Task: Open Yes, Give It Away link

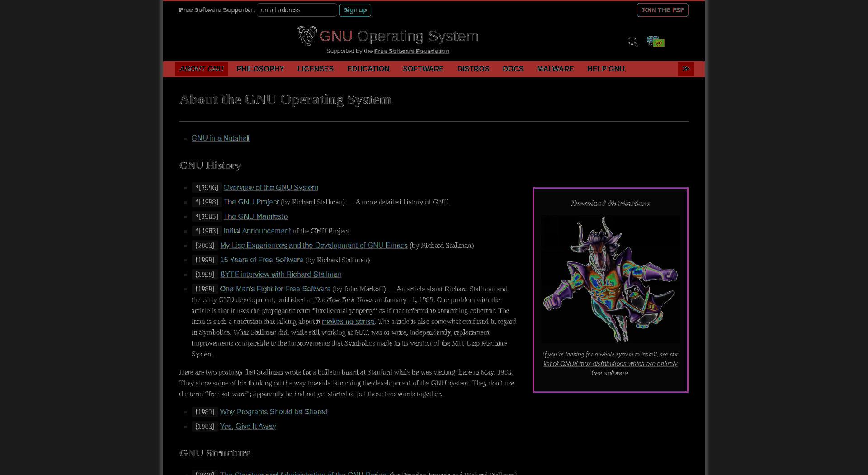Action: click(x=248, y=427)
